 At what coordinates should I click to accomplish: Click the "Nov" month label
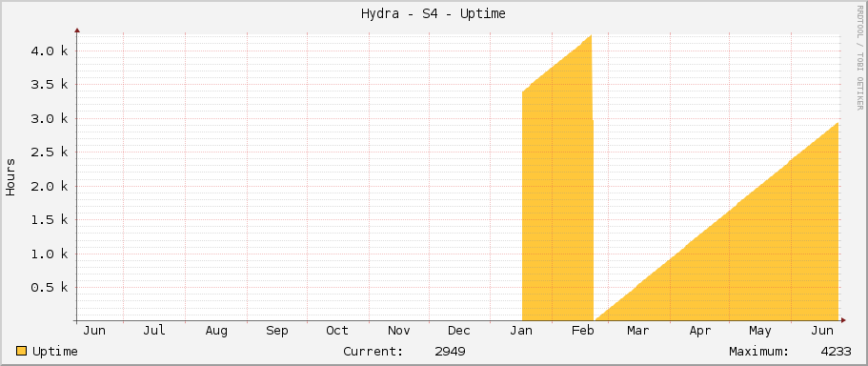click(398, 331)
